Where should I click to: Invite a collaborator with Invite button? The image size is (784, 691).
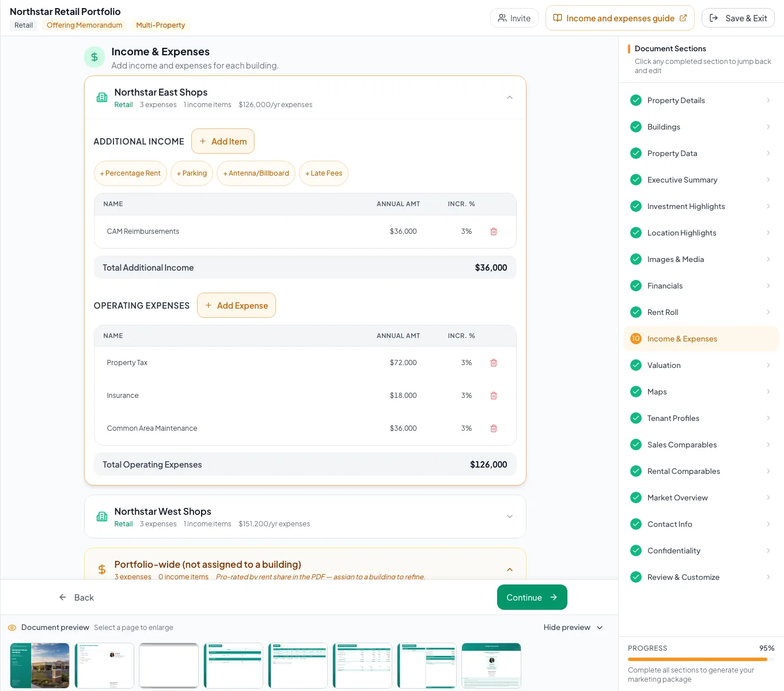[x=514, y=18]
